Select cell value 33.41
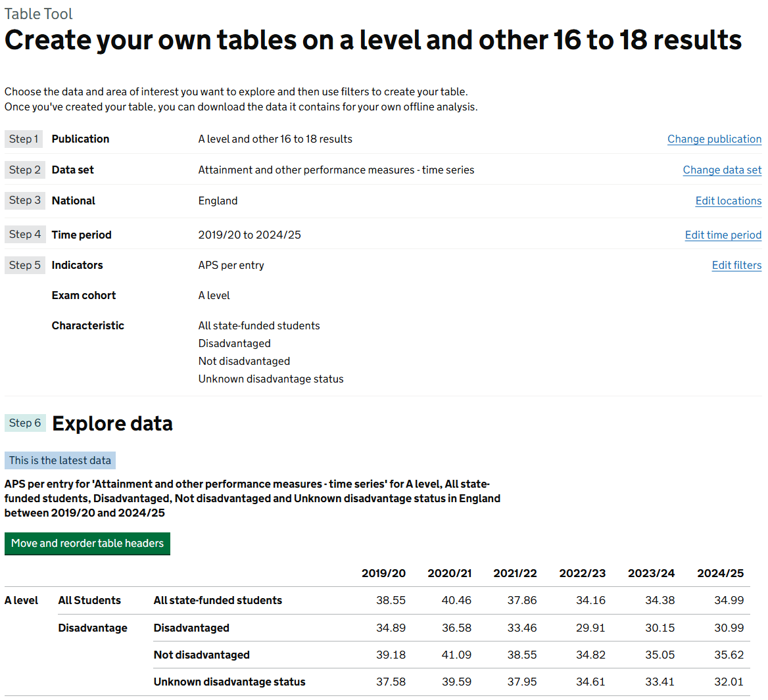 [x=660, y=682]
